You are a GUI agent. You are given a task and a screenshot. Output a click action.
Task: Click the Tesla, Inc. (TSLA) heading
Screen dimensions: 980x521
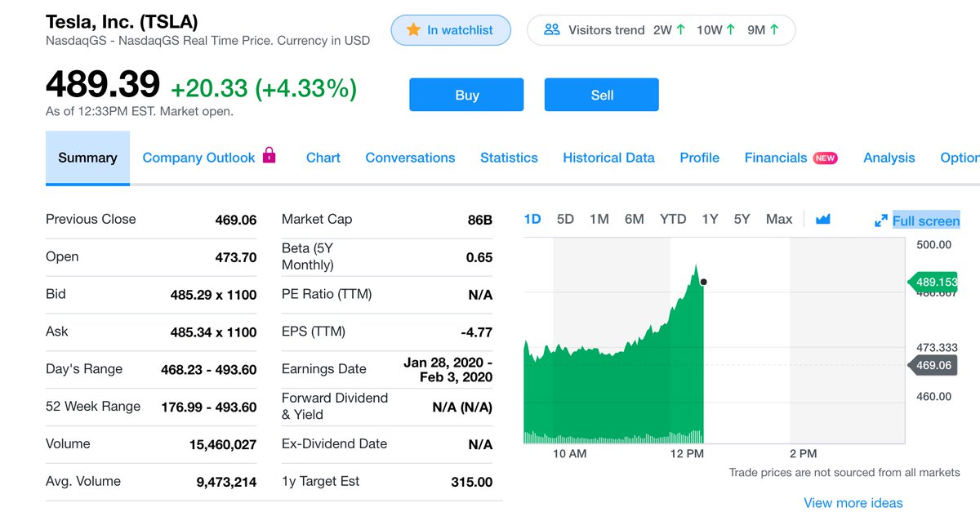[122, 22]
